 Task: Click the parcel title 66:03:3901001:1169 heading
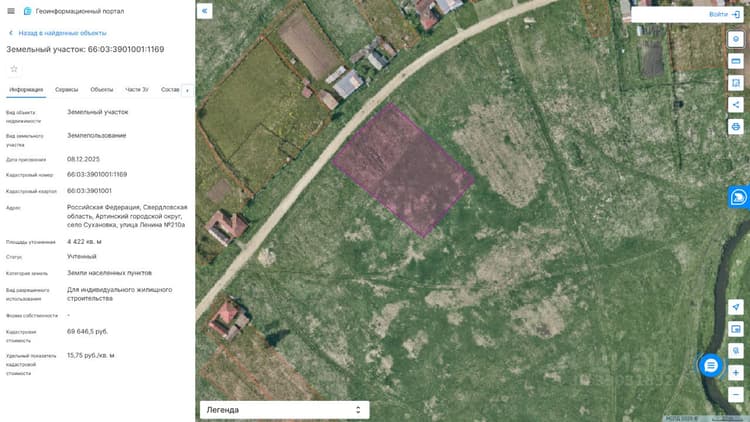pos(85,49)
